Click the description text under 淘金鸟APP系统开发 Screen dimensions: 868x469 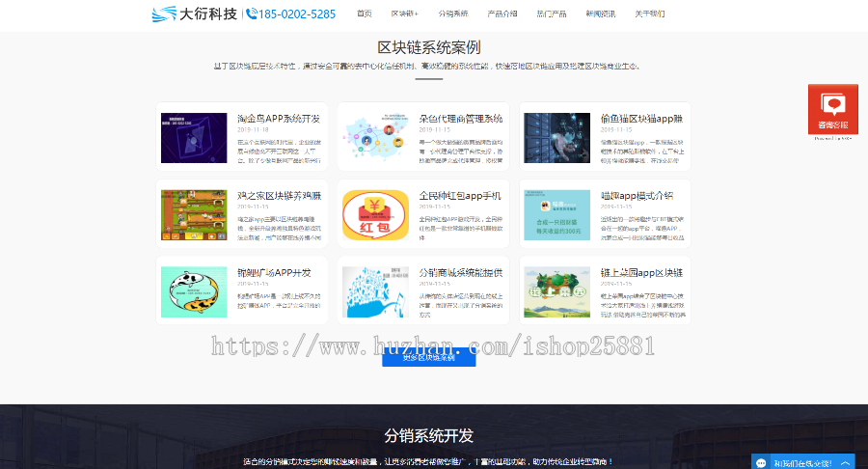coord(279,152)
